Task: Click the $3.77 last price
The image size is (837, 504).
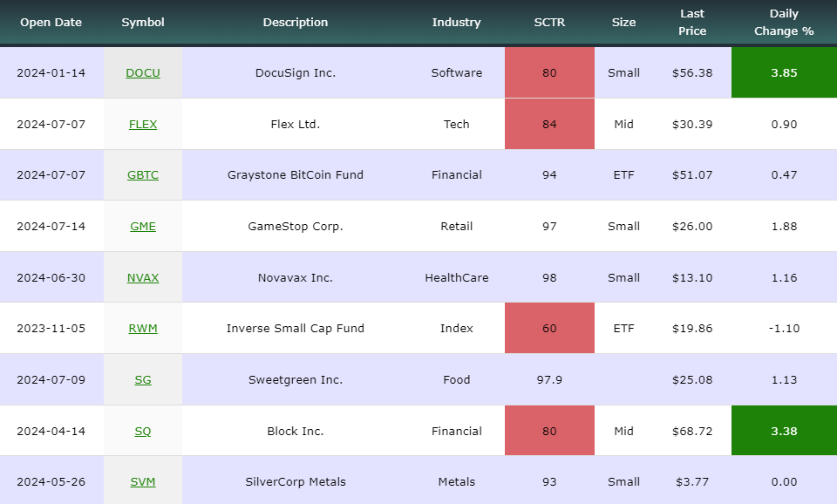Action: click(692, 481)
